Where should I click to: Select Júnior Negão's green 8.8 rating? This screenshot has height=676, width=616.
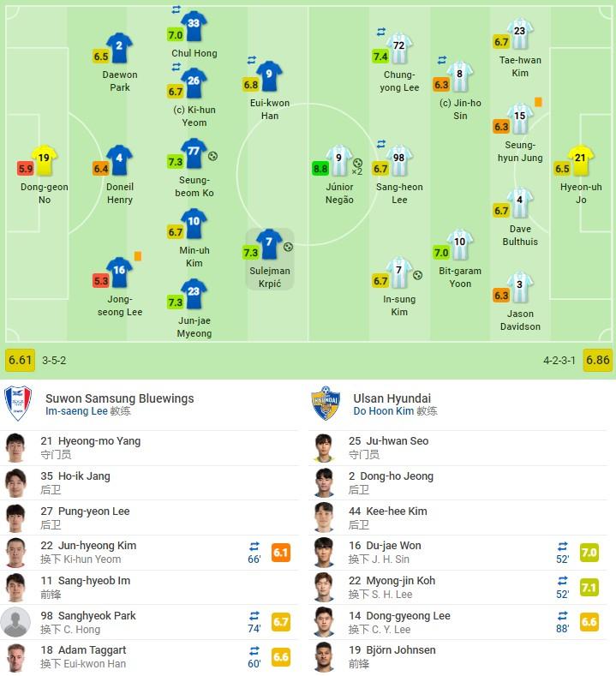(321, 169)
